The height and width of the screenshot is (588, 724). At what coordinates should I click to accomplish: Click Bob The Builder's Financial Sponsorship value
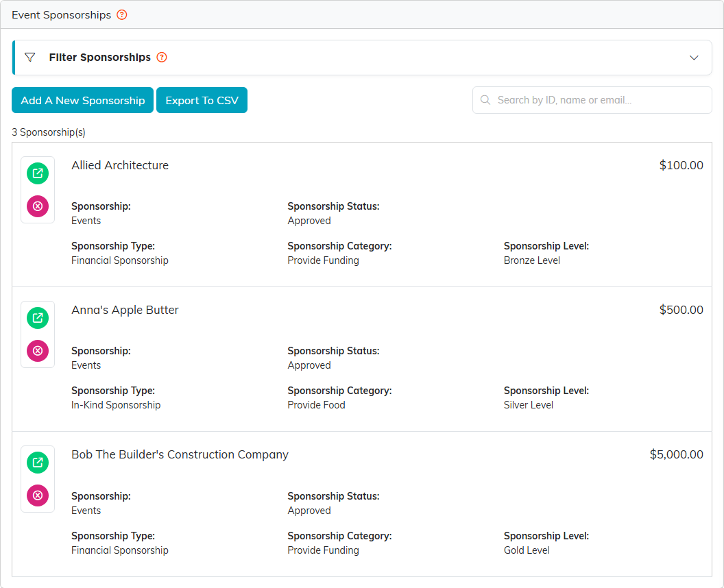(119, 550)
